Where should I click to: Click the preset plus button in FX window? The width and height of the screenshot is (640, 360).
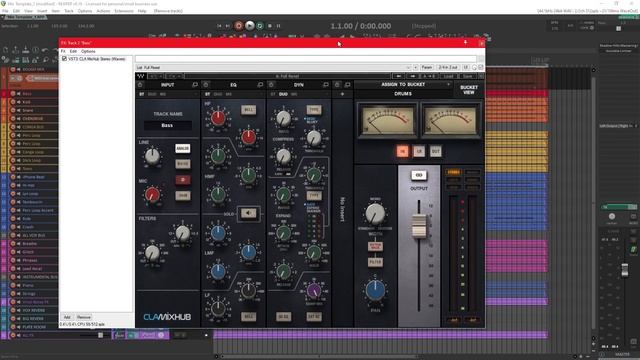click(x=416, y=67)
